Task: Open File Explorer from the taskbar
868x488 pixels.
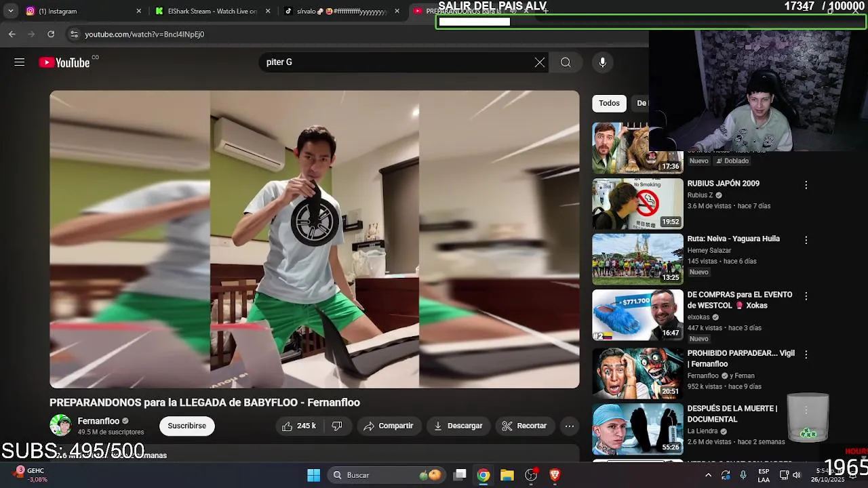Action: coord(507,475)
